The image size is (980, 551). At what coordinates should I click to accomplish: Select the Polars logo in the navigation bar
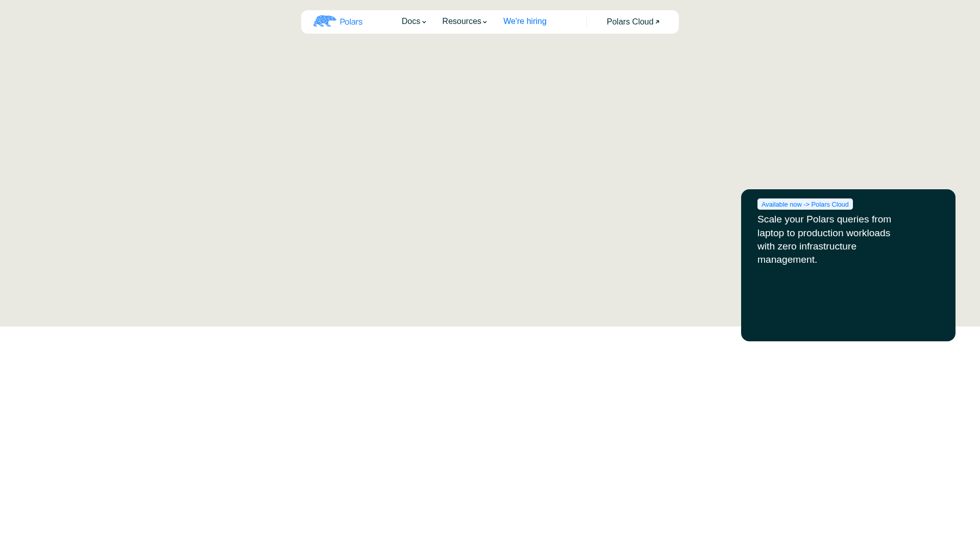338,21
